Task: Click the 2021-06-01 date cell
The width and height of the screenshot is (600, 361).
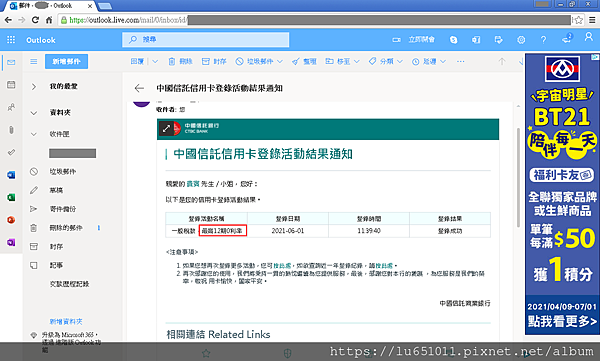Action: [x=288, y=231]
